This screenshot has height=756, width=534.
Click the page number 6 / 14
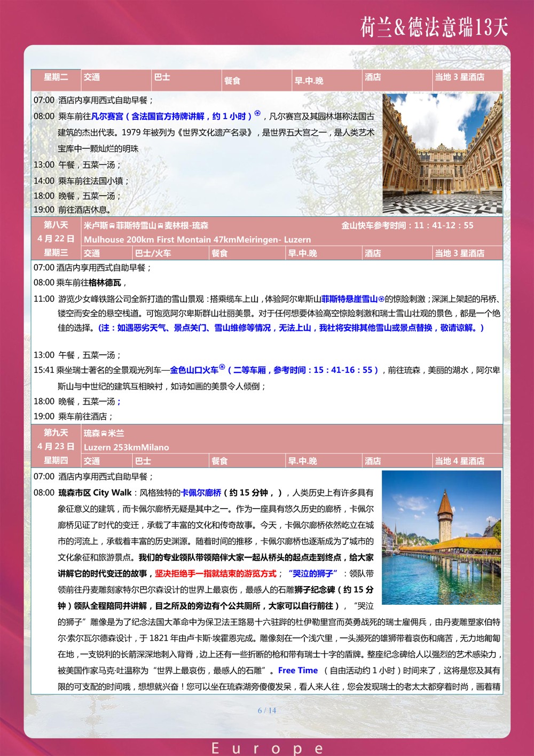click(x=267, y=710)
